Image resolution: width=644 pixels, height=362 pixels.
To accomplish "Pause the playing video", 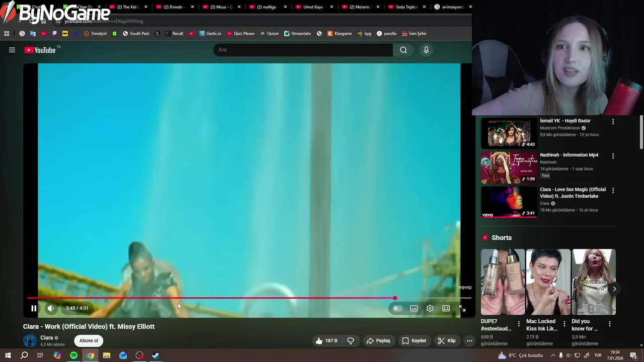I will click(x=34, y=308).
